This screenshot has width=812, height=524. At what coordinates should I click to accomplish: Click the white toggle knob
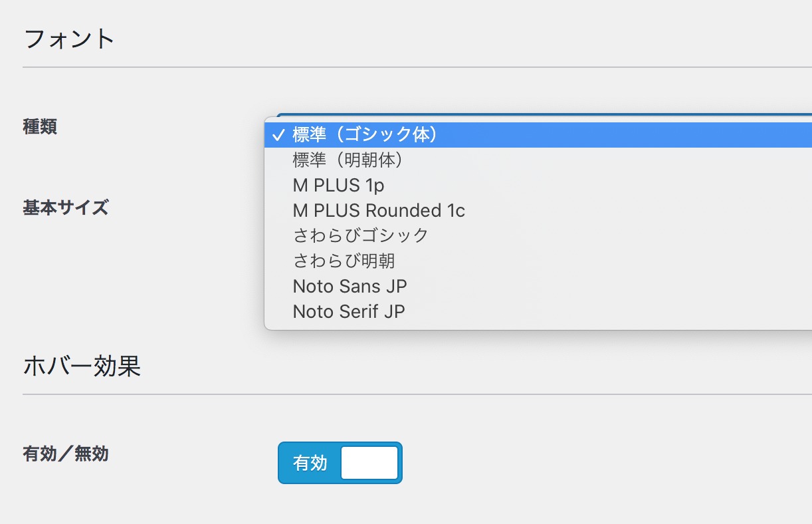[369, 462]
